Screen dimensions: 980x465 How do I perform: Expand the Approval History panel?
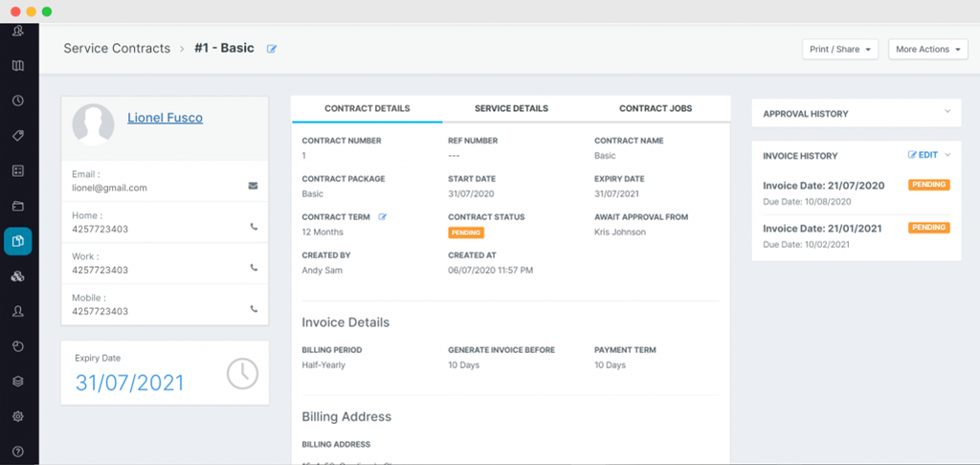(947, 113)
